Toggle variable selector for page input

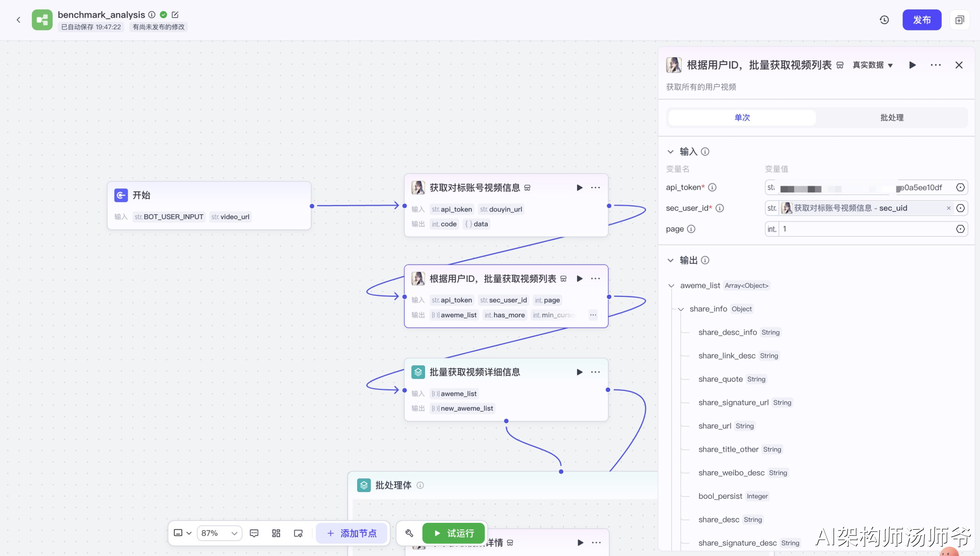960,229
